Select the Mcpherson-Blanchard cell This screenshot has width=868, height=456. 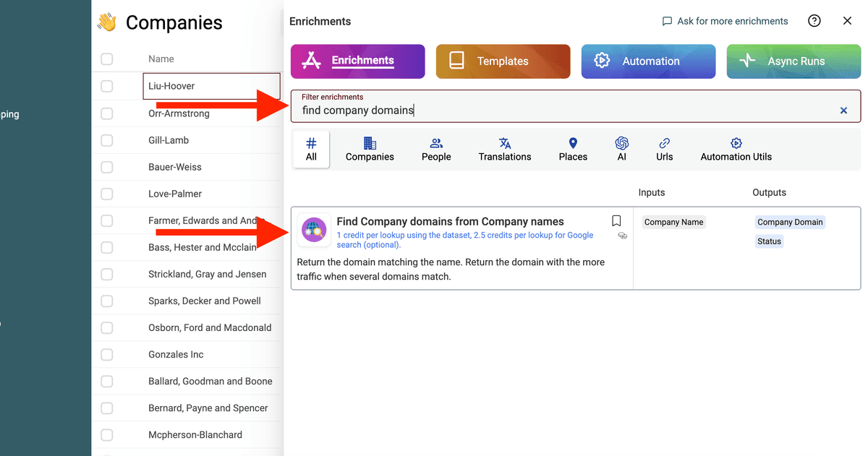click(211, 434)
